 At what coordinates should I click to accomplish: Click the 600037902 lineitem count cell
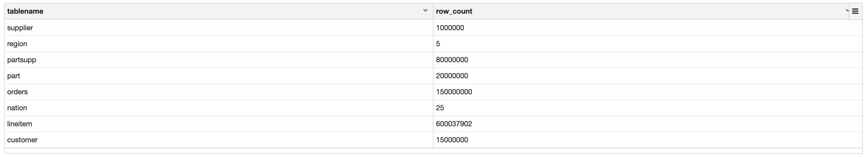tap(454, 124)
